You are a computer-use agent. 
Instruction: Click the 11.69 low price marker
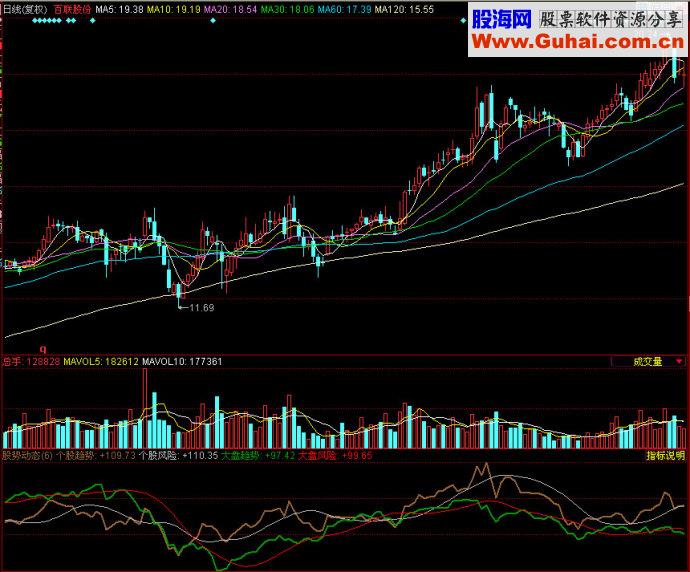(202, 308)
